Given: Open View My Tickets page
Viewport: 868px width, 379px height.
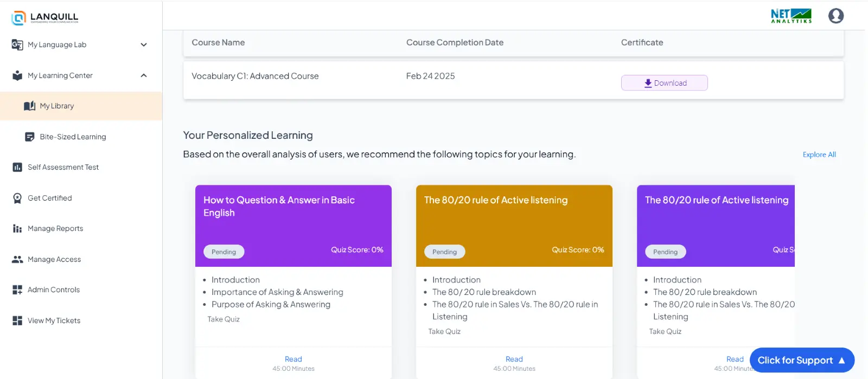Looking at the screenshot, I should coord(81,320).
